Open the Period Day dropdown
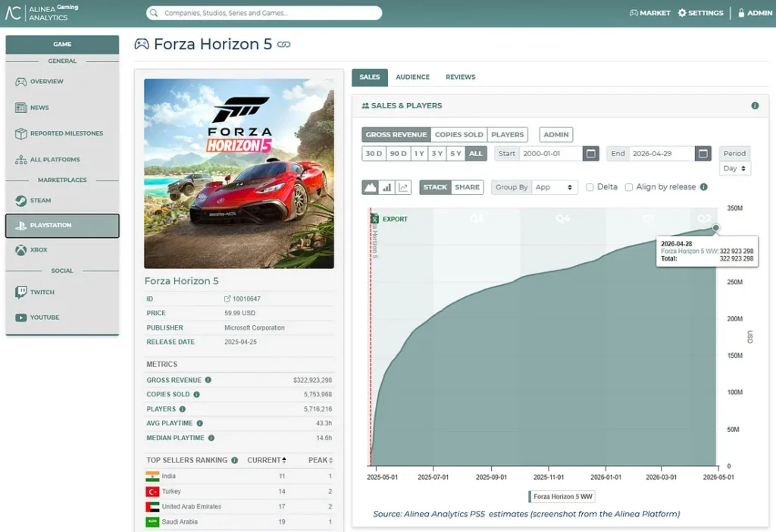Screen dimensions: 776x532 point(734,168)
